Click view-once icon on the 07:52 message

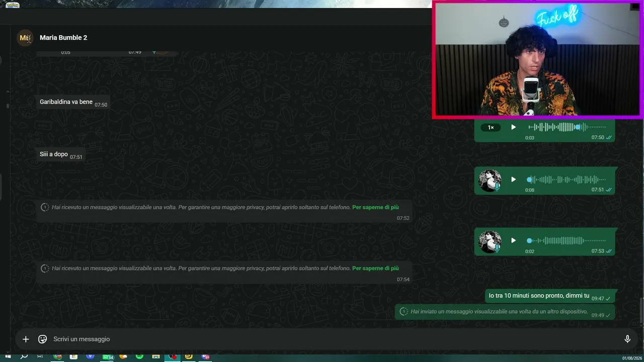[x=45, y=207]
